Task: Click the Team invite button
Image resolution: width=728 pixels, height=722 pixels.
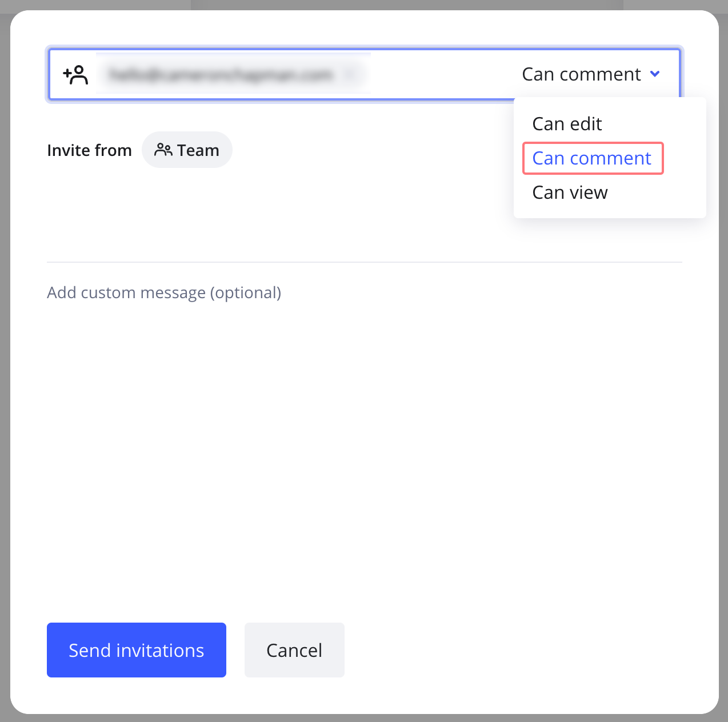Action: [187, 150]
